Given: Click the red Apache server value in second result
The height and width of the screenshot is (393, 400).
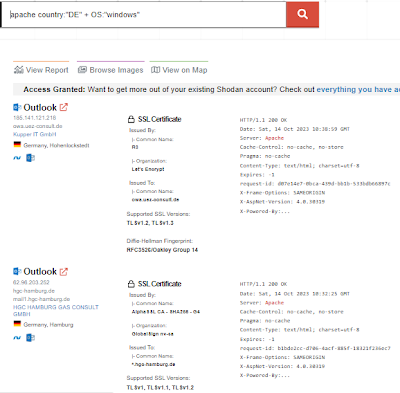Looking at the screenshot, I should pos(274,303).
